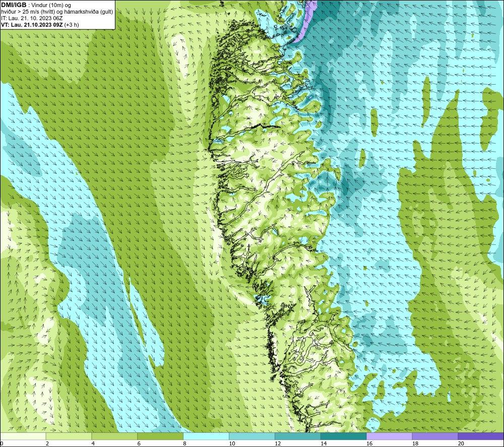Click the 6–8 m/s dark green swatch
The image size is (504, 447).
[160, 436]
